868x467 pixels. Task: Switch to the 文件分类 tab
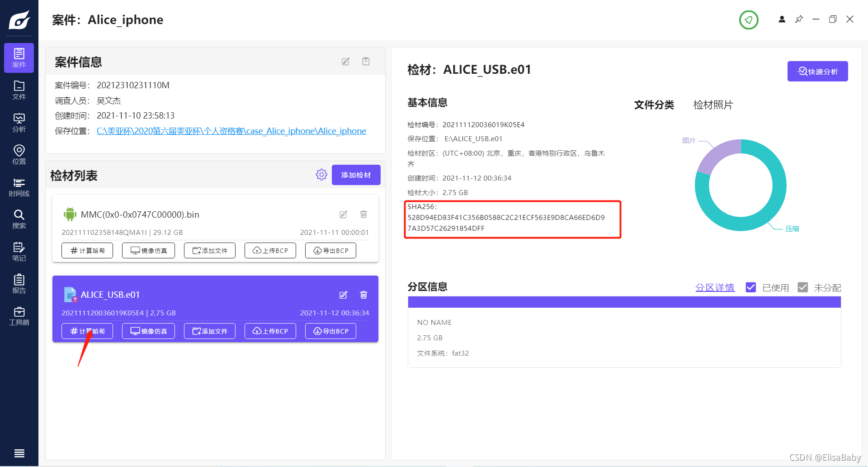coord(654,105)
